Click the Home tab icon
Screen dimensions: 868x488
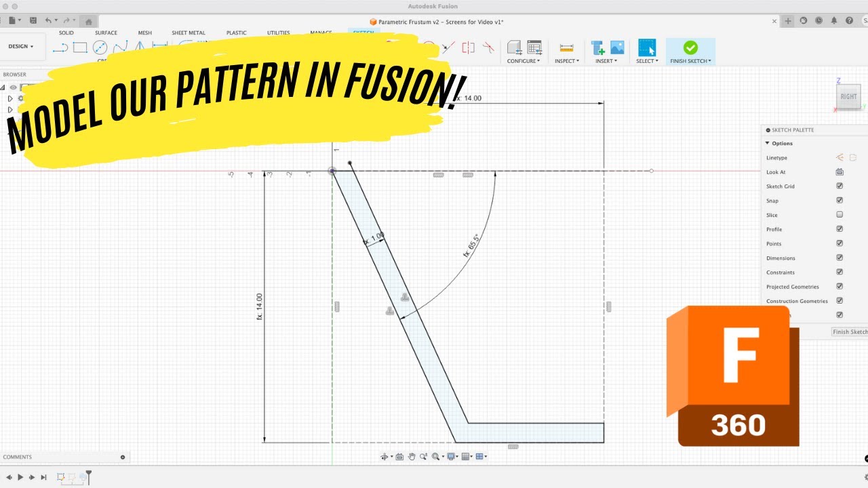click(88, 21)
